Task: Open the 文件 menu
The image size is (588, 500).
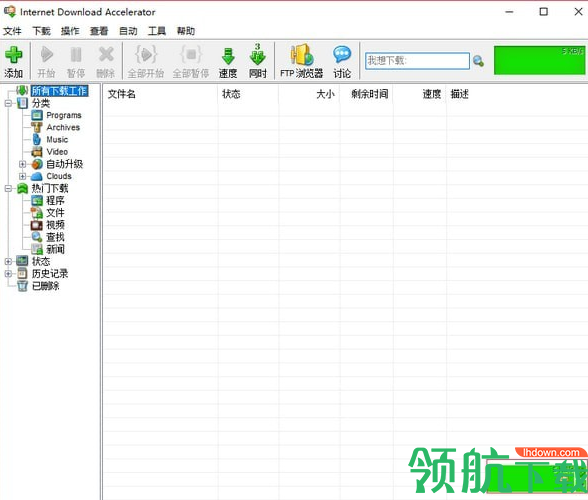Action: tap(12, 31)
